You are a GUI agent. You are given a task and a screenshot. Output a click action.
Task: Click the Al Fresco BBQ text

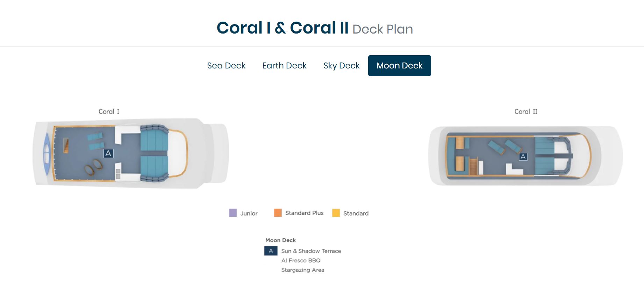click(x=301, y=261)
